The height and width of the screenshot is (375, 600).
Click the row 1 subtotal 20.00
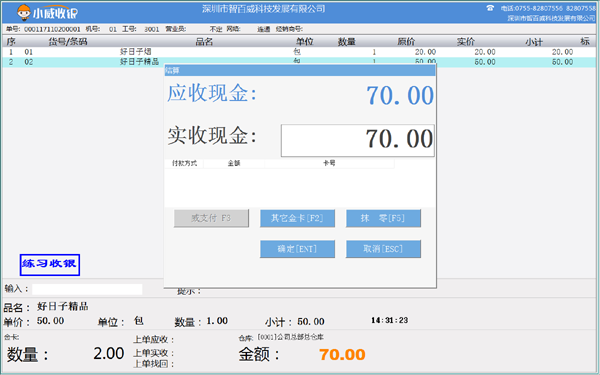point(562,52)
